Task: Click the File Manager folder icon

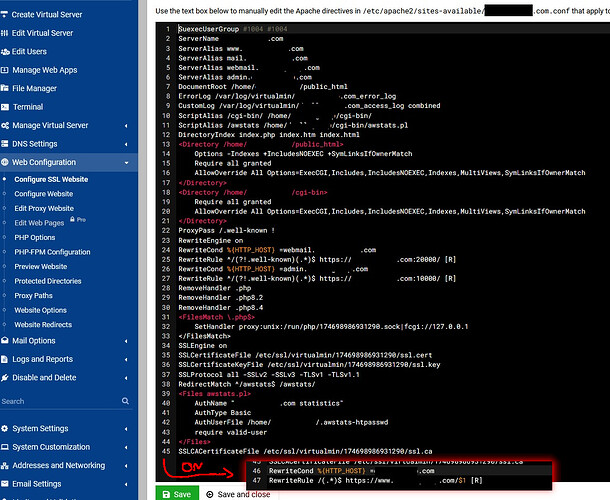Action: 5,88
